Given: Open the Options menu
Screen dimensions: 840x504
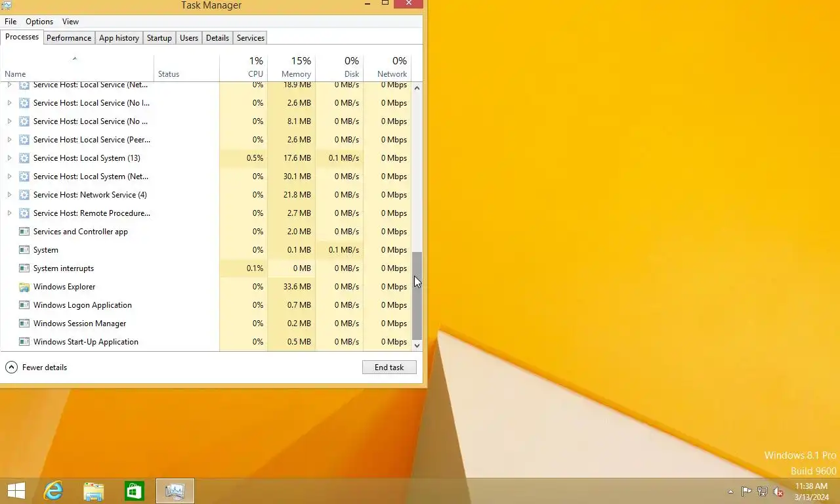Looking at the screenshot, I should click(39, 22).
